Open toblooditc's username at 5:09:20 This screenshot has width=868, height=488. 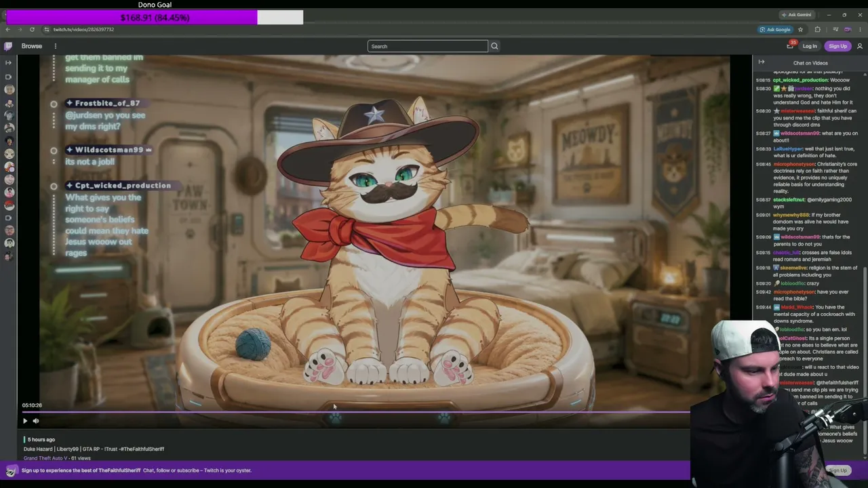(792, 283)
